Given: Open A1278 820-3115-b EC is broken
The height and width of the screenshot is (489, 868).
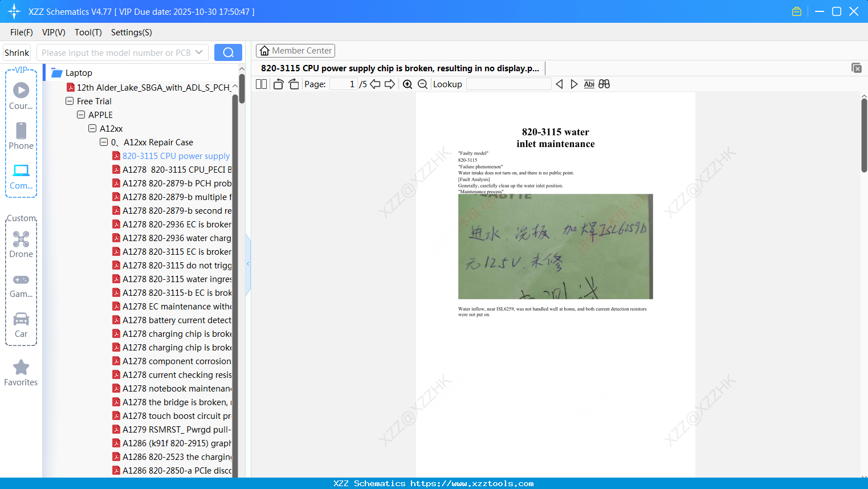Looking at the screenshot, I should (x=172, y=292).
